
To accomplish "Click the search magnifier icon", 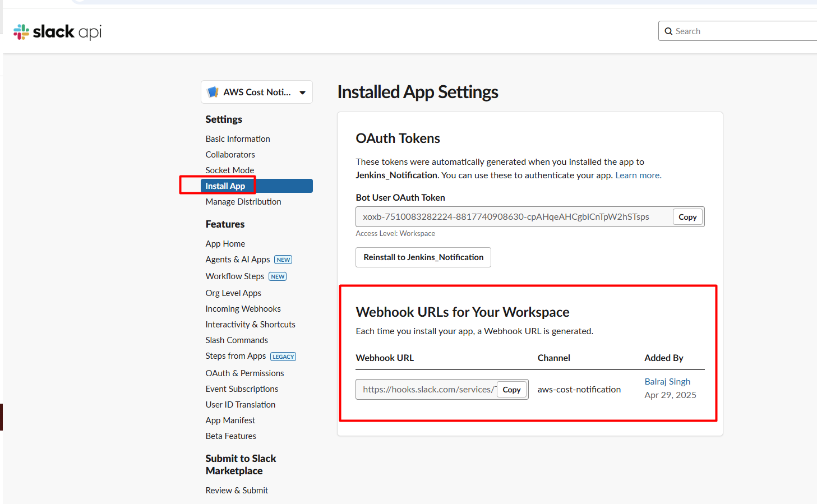I will tap(668, 31).
